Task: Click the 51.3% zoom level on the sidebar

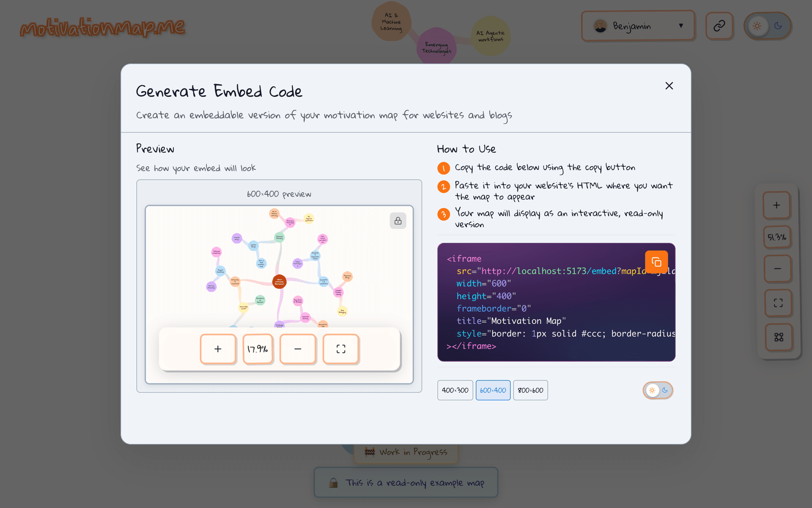Action: pyautogui.click(x=777, y=237)
